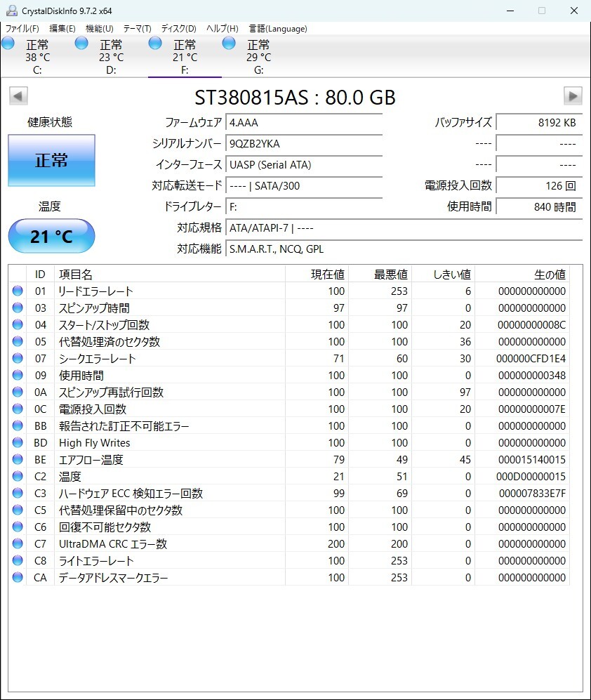Click 使用時間 field 840 時間 at top right
The width and height of the screenshot is (591, 700).
539,206
